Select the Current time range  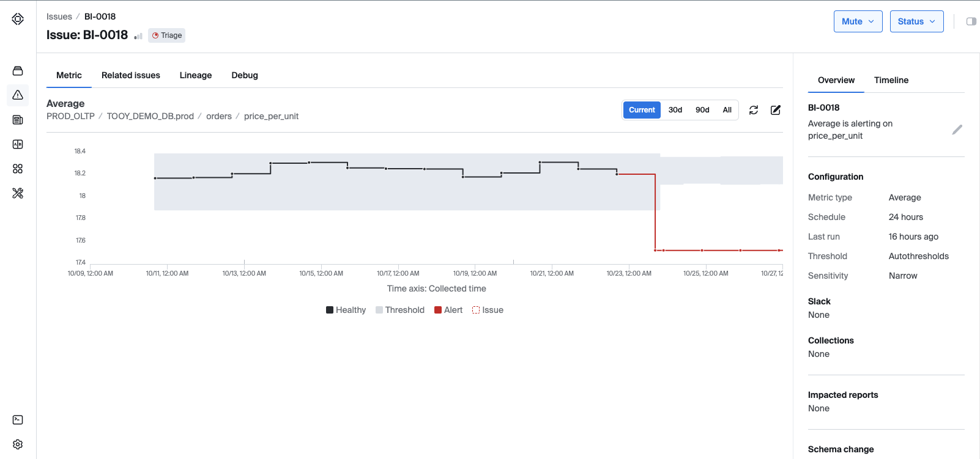coord(642,110)
